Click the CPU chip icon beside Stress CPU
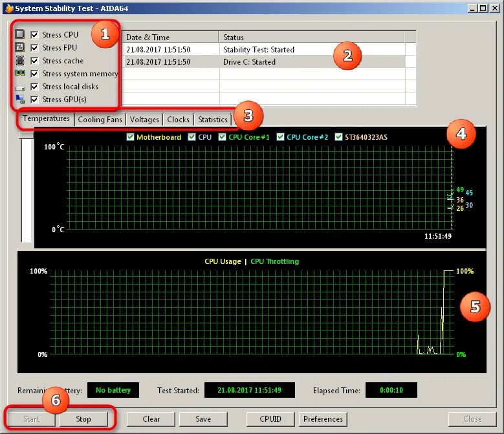Image resolution: width=504 pixels, height=434 pixels. coord(20,34)
